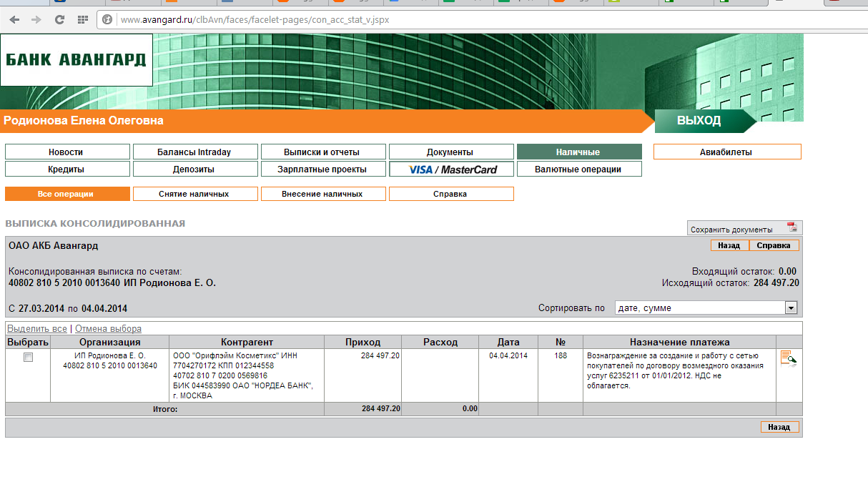Select the Наличные menu item
The width and height of the screenshot is (868, 492).
click(579, 152)
